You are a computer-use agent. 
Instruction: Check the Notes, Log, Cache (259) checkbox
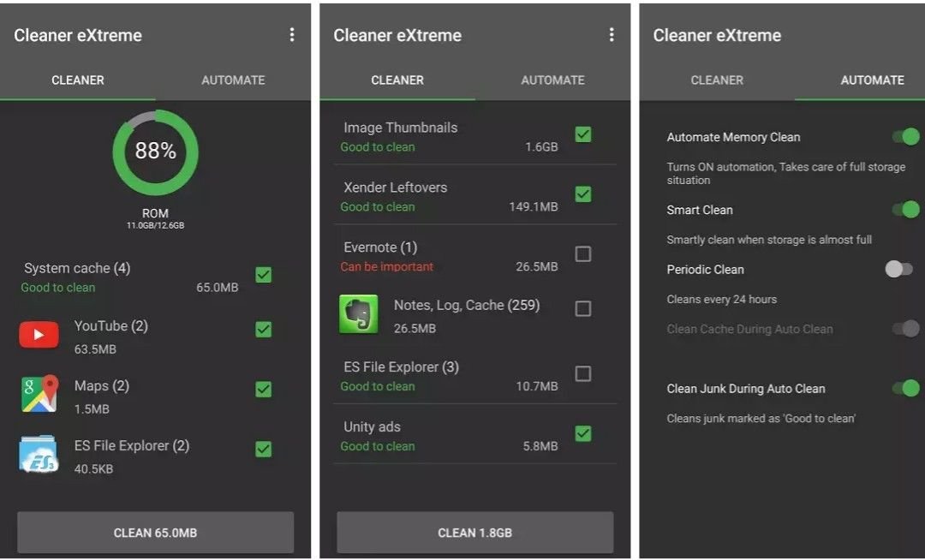pyautogui.click(x=583, y=309)
